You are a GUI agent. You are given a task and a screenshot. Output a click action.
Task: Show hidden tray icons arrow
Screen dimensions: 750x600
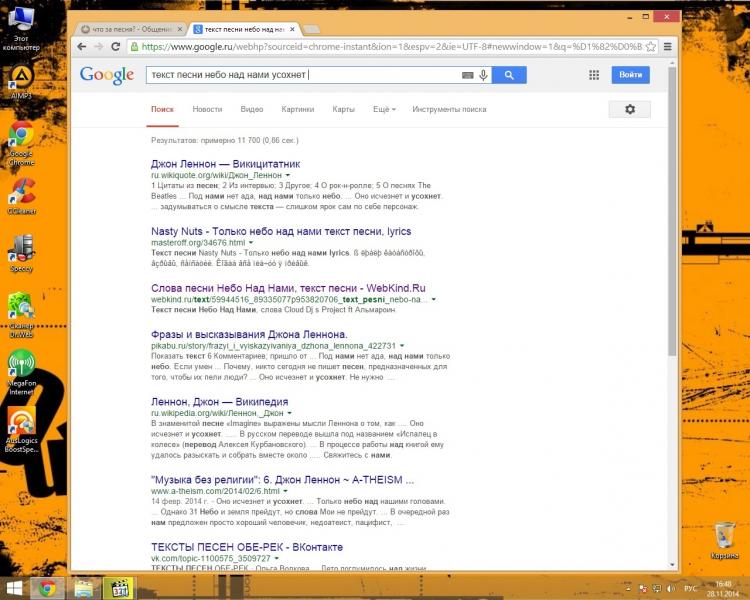[629, 589]
